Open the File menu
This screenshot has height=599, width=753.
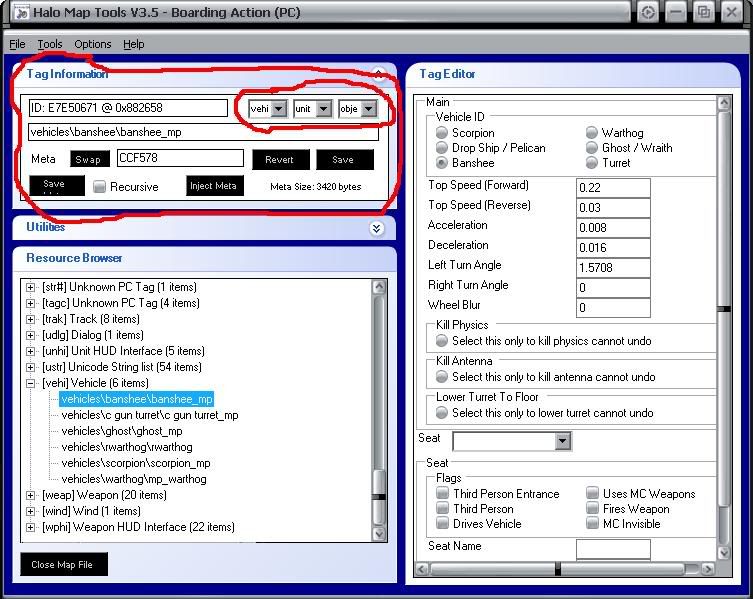coord(17,44)
